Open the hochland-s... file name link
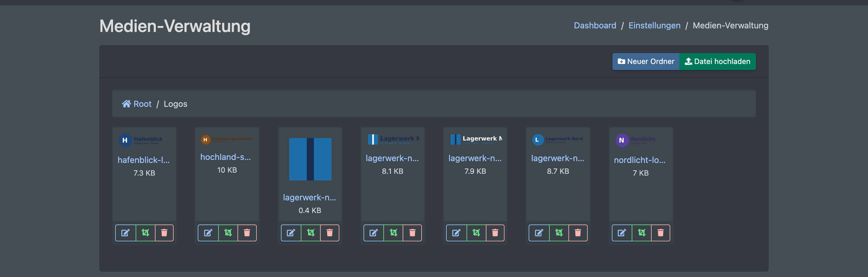The width and height of the screenshot is (868, 277). coord(225,157)
